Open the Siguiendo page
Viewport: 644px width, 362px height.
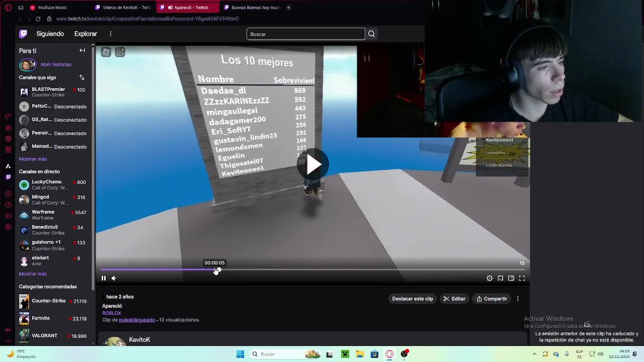50,34
